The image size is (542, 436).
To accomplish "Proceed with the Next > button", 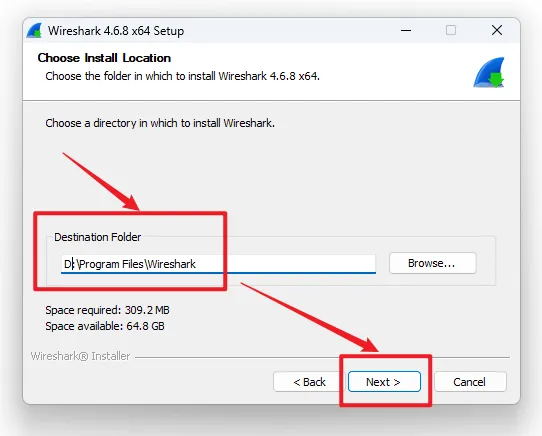I will tap(384, 382).
